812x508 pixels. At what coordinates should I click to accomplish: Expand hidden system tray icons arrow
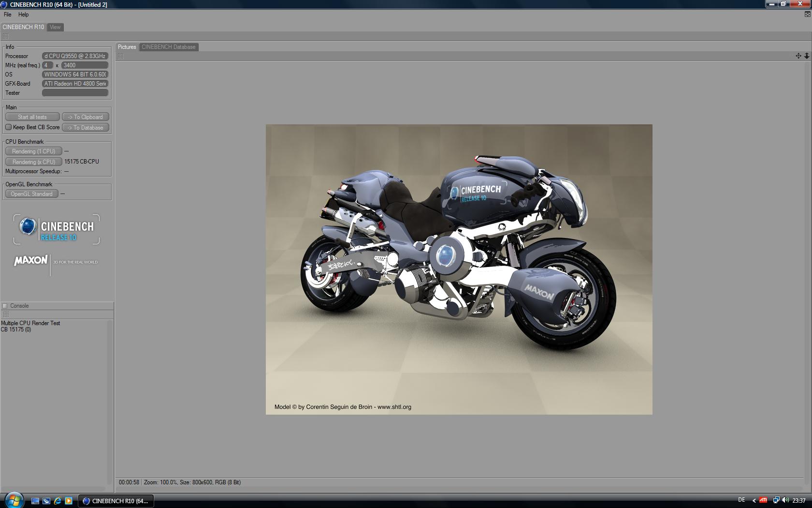[754, 501]
